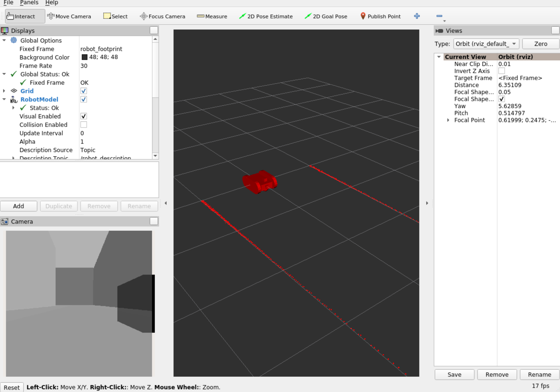This screenshot has width=560, height=392.
Task: Click the Add display button
Action: (x=19, y=206)
